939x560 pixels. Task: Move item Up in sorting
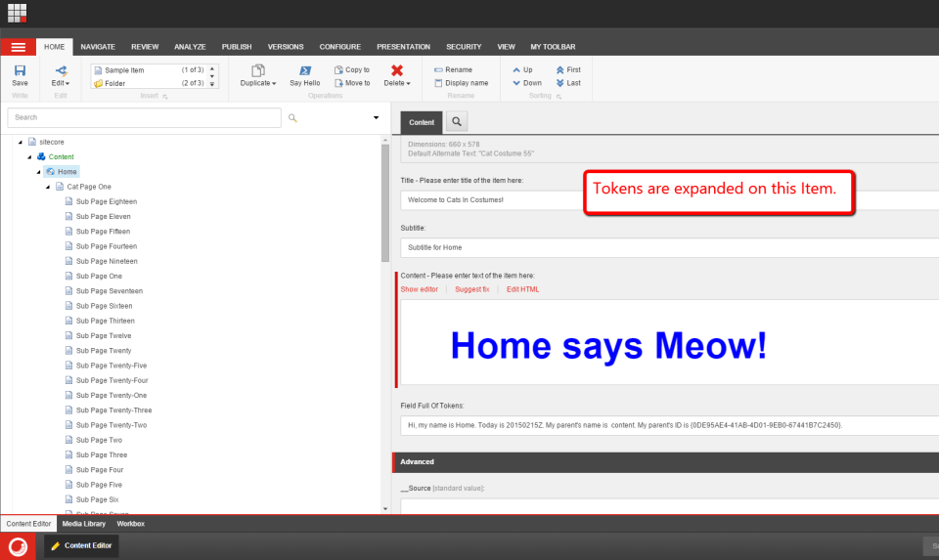(x=517, y=70)
